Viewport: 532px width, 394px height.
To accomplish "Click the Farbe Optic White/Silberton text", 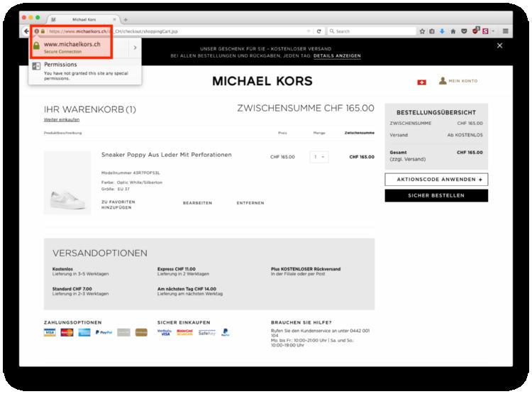I will 132,182.
